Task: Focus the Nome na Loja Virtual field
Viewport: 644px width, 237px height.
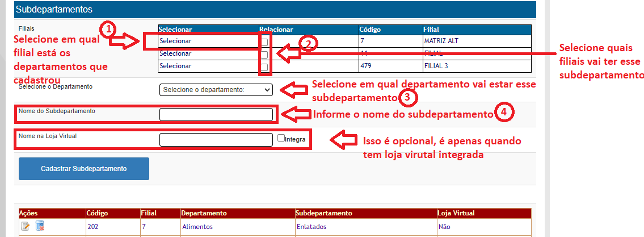Action: (216, 140)
